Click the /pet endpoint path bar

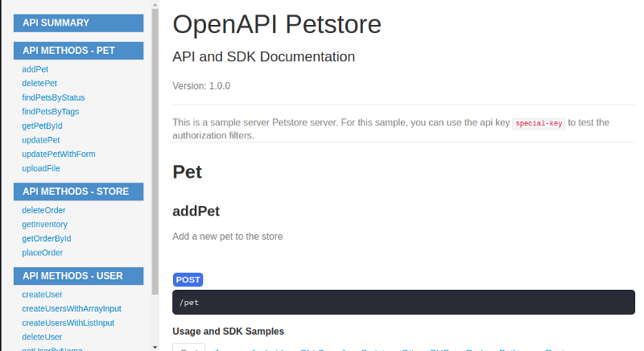click(402, 302)
